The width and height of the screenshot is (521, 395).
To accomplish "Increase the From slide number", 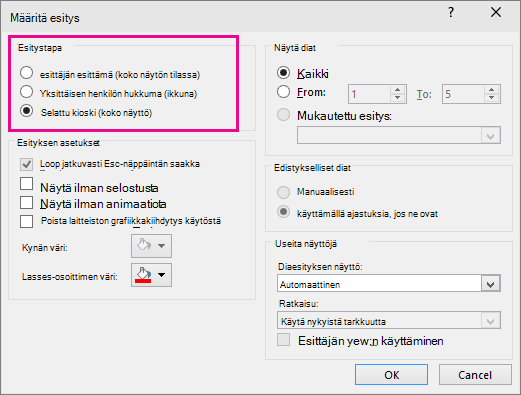I will 397,90.
